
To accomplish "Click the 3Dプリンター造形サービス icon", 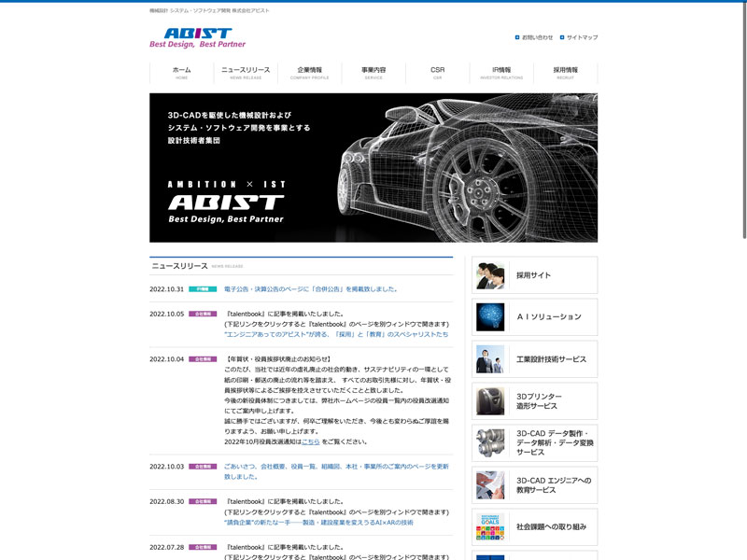I will click(490, 401).
